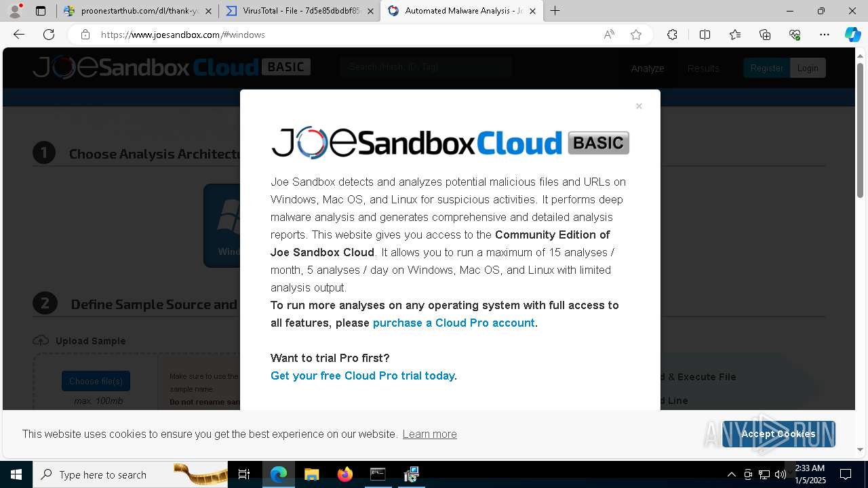Open the browser profile icon

pos(15,11)
